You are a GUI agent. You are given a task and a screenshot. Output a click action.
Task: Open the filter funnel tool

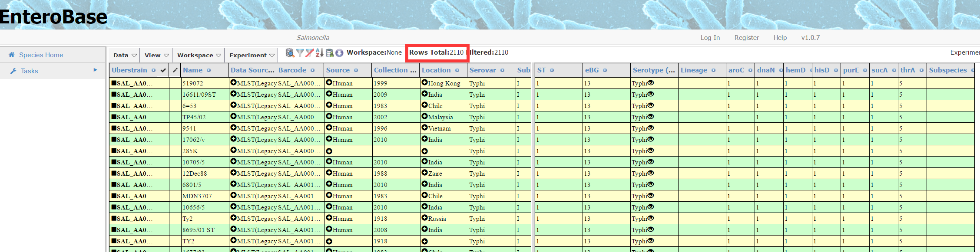tap(300, 53)
